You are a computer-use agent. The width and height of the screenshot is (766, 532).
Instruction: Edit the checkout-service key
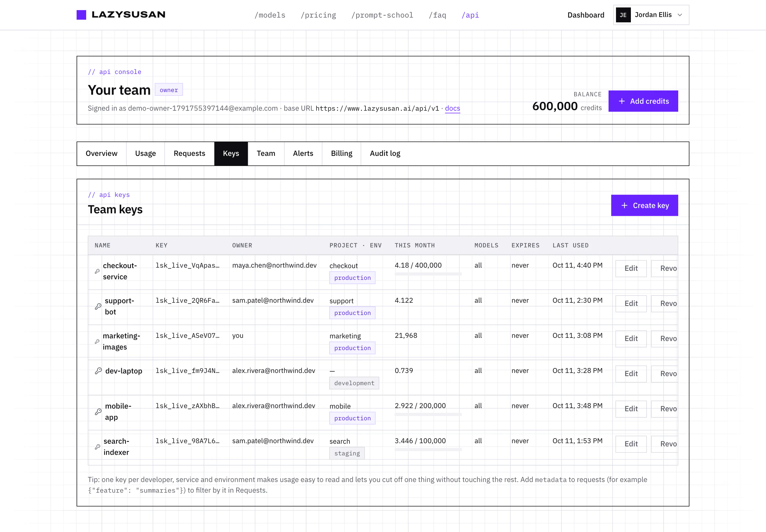click(631, 268)
